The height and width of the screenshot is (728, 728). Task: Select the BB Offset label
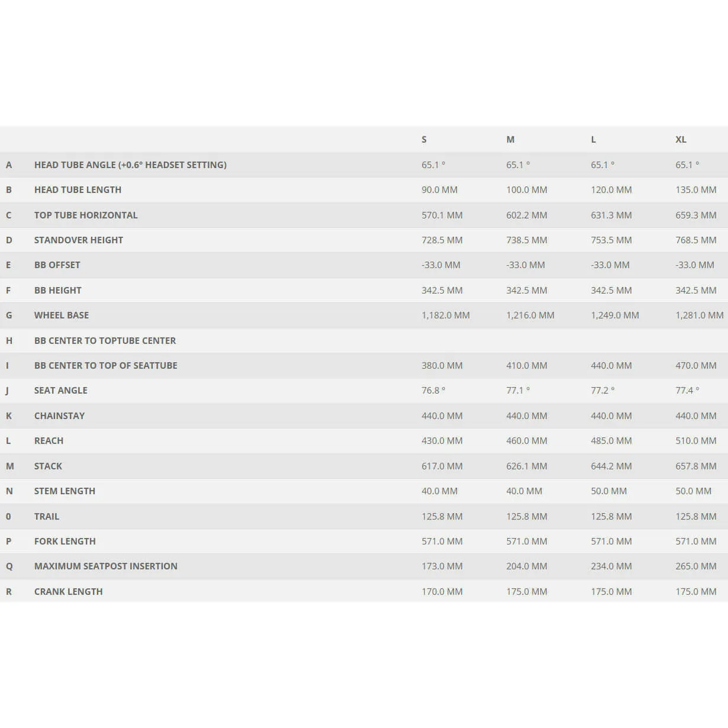click(57, 265)
